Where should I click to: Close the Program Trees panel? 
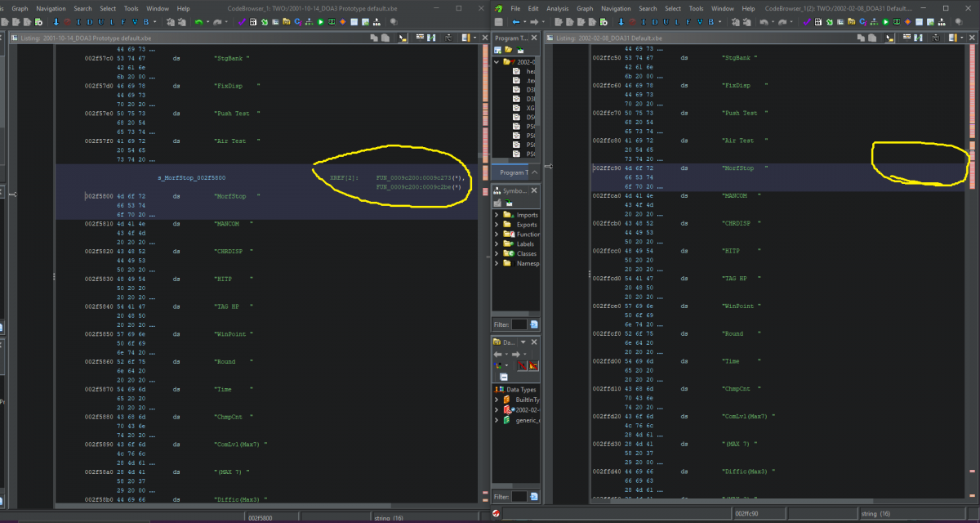534,38
